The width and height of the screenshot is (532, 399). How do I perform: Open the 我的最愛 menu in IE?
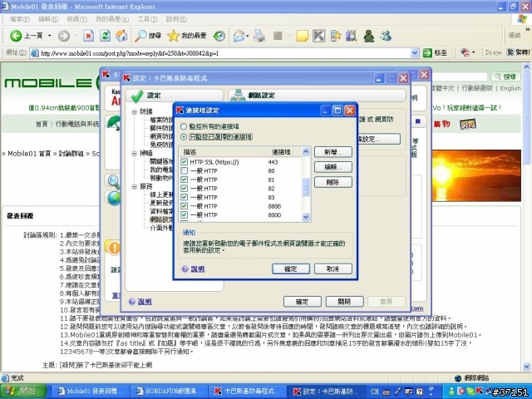(112, 19)
